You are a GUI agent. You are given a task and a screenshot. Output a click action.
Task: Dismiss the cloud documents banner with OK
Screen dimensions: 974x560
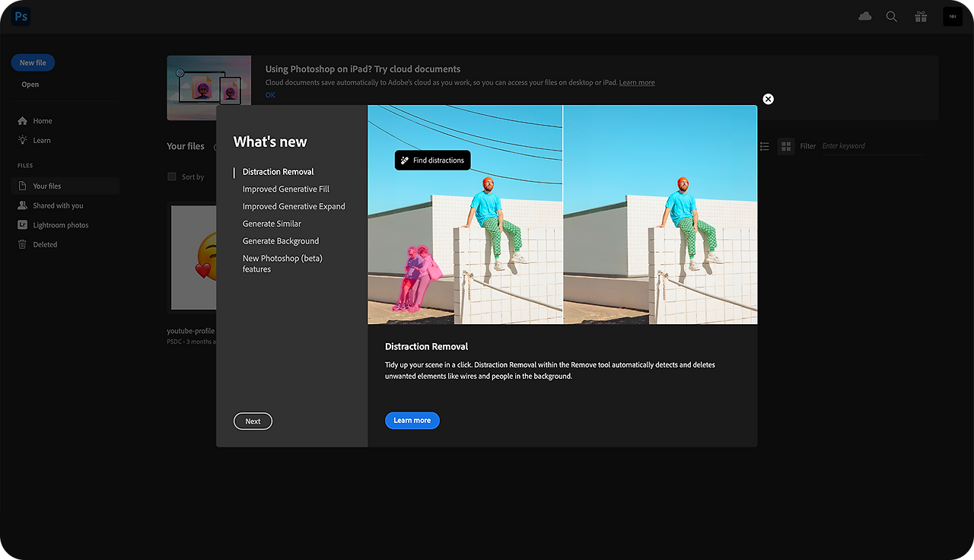coord(270,95)
